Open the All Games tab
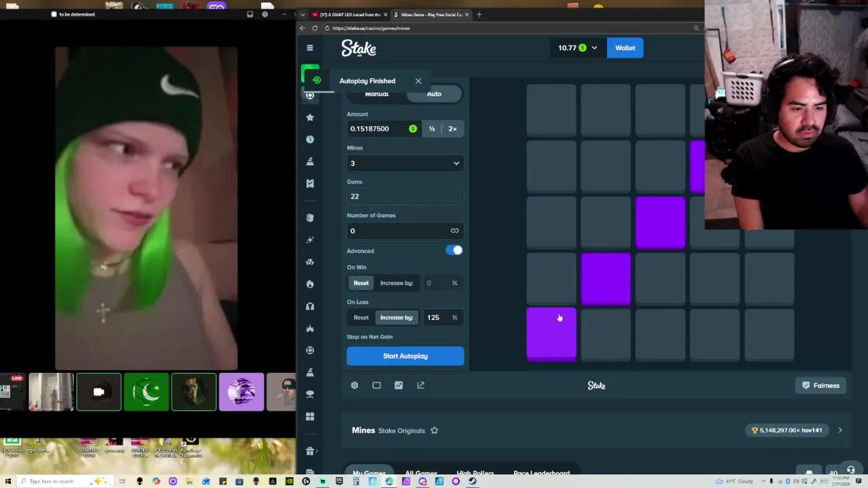 421,473
